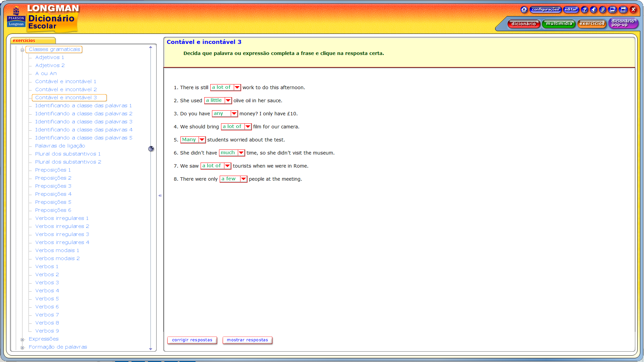Select the exercícios panel tab
Viewport: 644px width, 362px height.
33,41
